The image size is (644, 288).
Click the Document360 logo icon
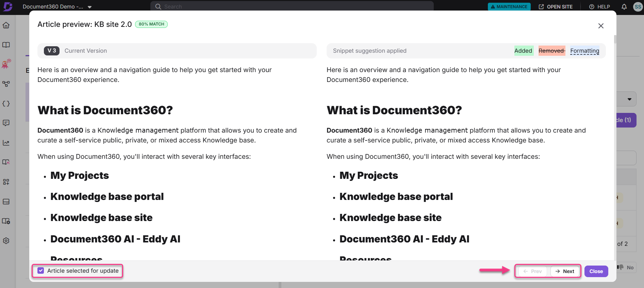pyautogui.click(x=8, y=6)
